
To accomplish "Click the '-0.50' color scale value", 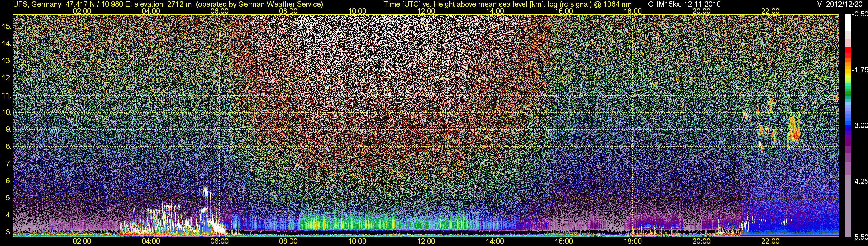I will pyautogui.click(x=860, y=14).
